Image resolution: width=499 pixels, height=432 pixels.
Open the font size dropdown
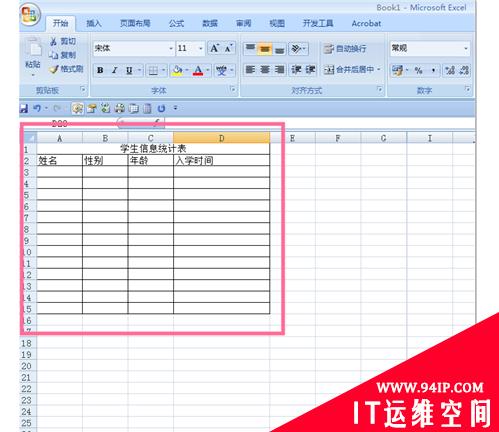201,49
